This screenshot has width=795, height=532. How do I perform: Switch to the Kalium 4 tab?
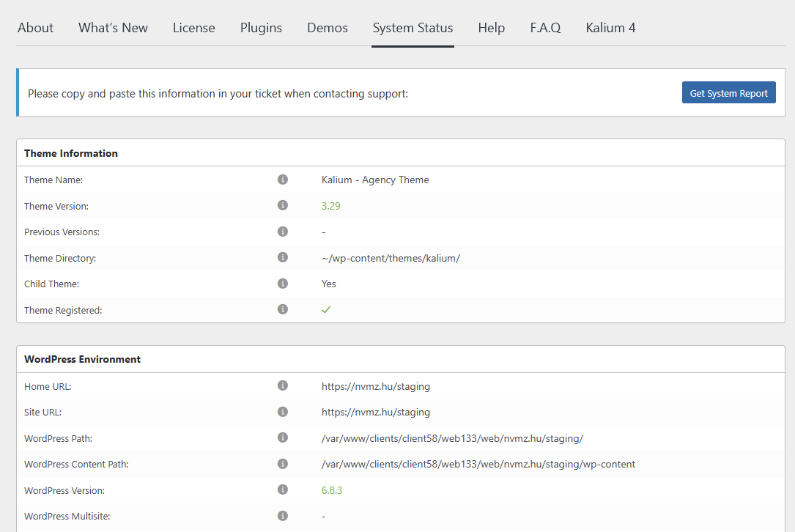[610, 28]
